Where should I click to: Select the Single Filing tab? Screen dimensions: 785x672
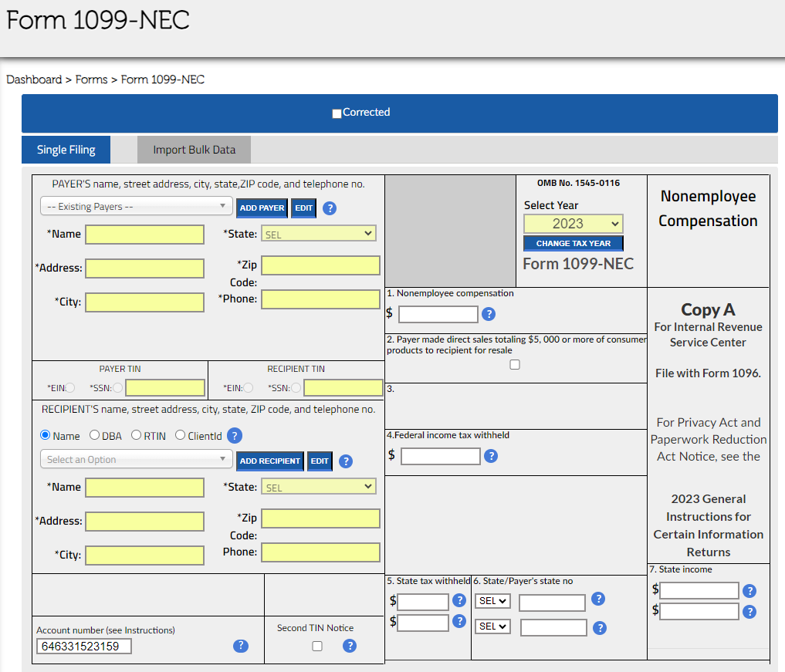[66, 149]
